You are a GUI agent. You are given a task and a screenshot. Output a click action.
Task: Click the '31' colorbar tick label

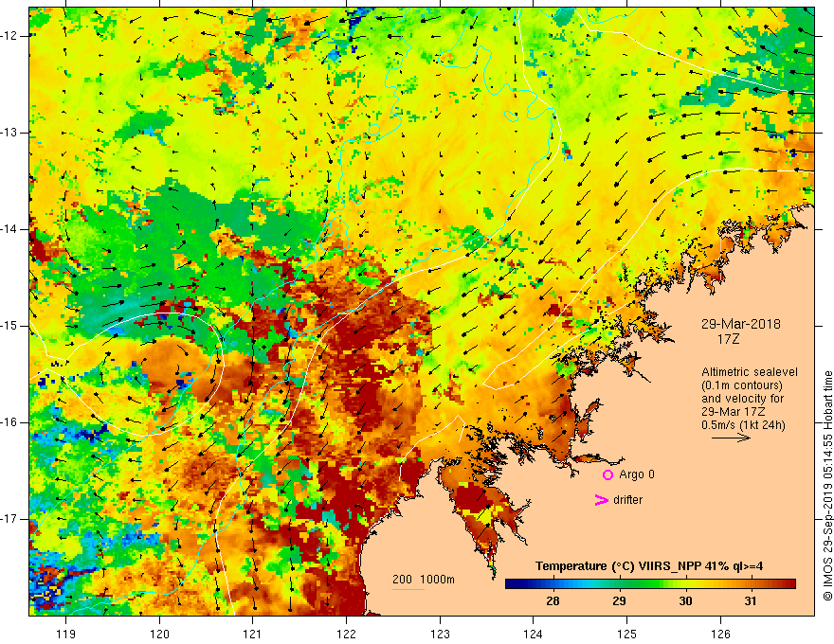750,601
